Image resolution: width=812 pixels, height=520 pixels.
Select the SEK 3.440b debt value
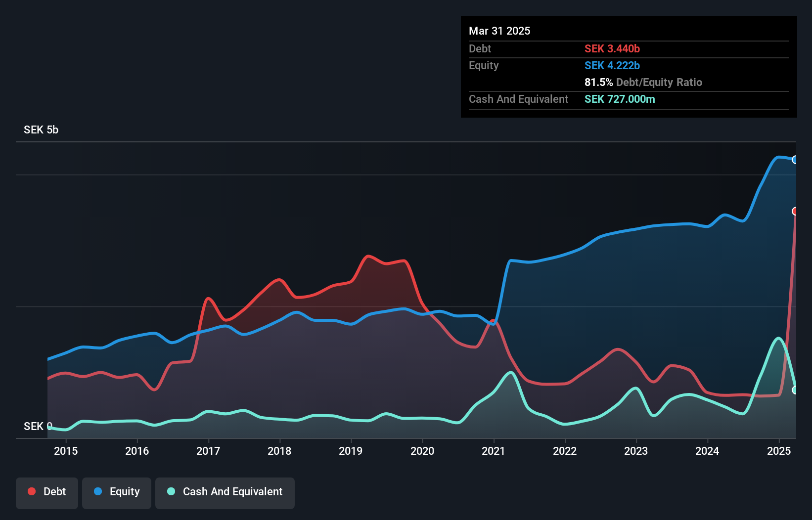[612, 49]
